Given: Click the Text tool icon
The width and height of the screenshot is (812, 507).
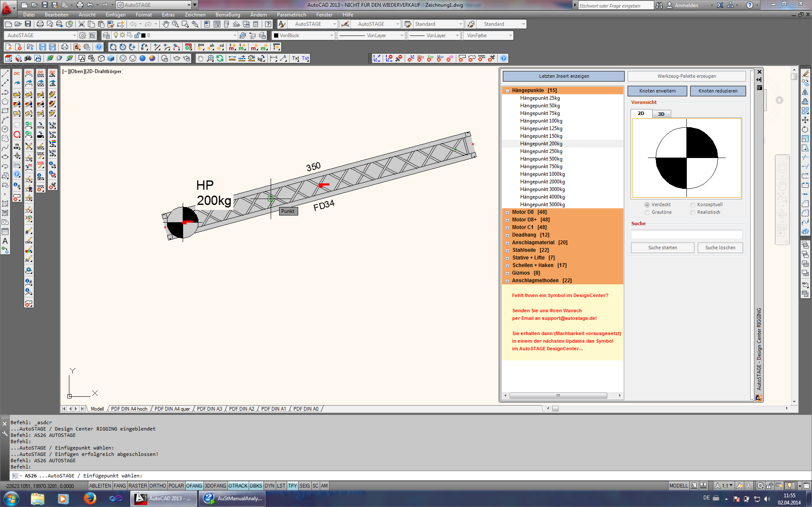Looking at the screenshot, I should pos(5,241).
